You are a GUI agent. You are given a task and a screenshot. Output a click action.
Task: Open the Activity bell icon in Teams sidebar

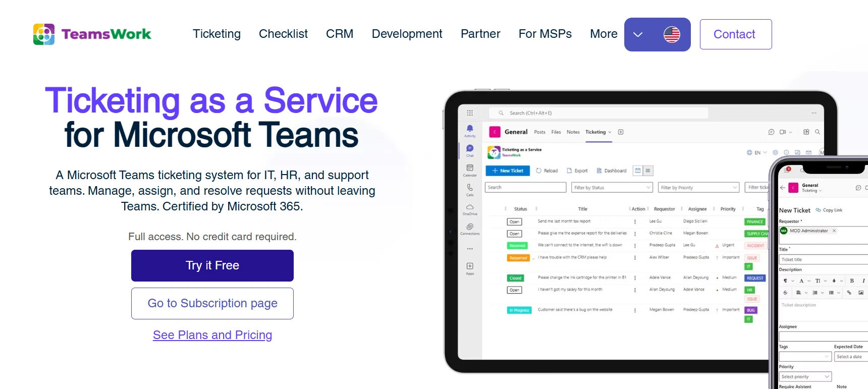pos(470,130)
